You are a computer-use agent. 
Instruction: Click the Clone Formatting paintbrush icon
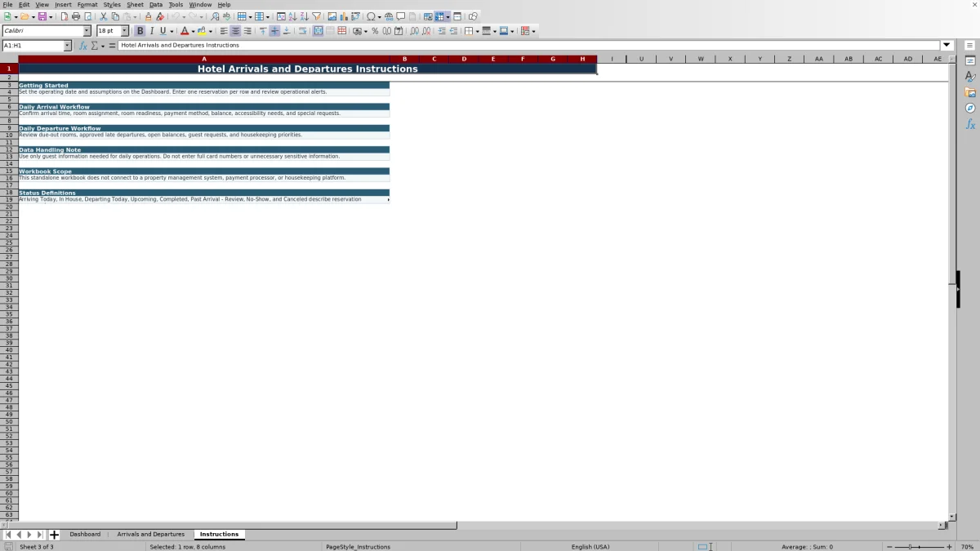coord(149,16)
